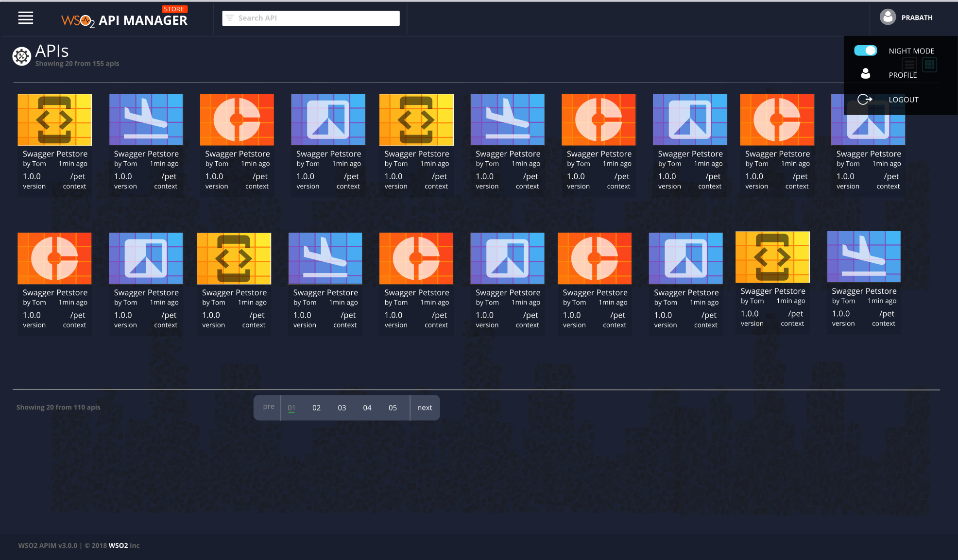Image resolution: width=958 pixels, height=560 pixels.
Task: Click the WSO2 API Manager logo
Action: tap(124, 20)
